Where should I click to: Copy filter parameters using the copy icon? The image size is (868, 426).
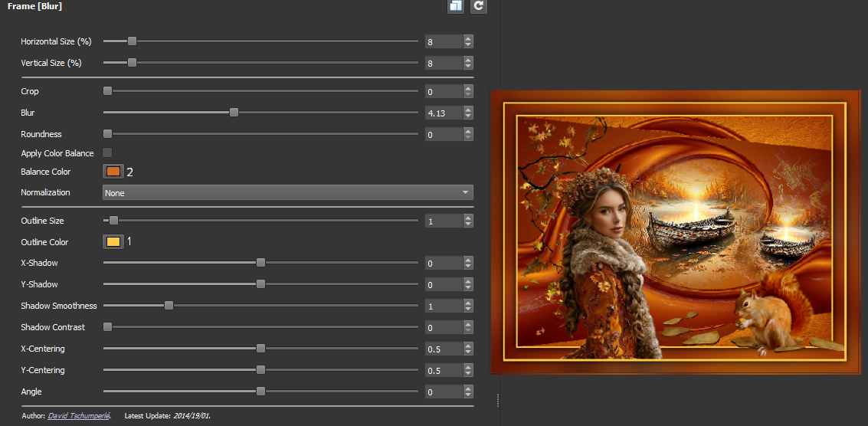click(x=456, y=6)
